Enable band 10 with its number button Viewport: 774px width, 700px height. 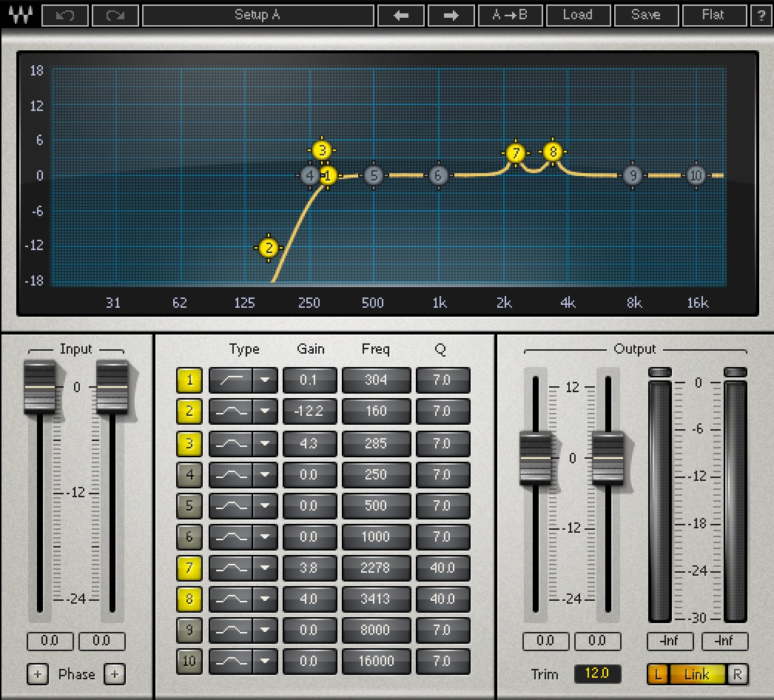click(x=189, y=661)
